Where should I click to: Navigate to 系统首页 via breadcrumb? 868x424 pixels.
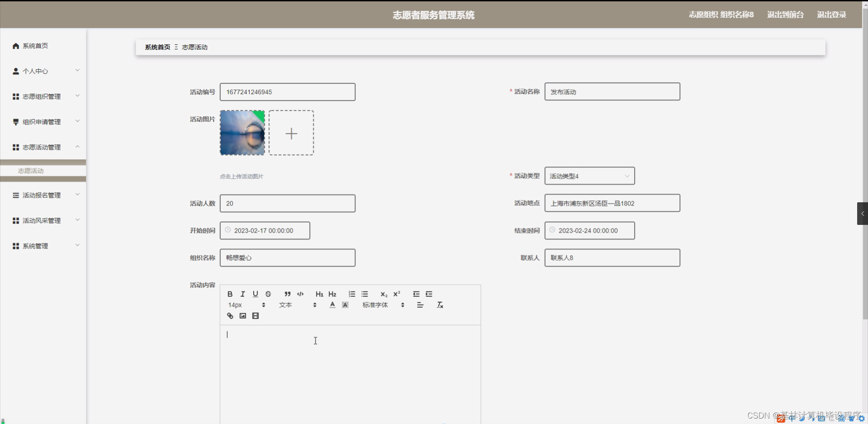pos(157,47)
